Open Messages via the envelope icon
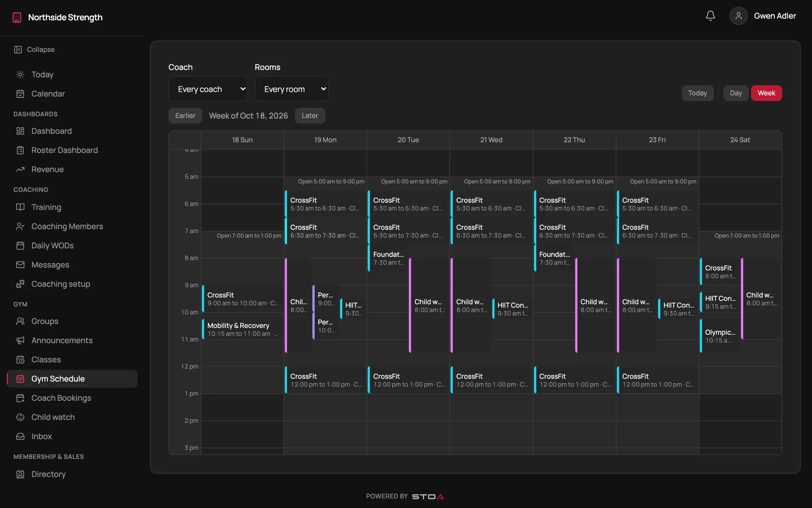Screen dimensions: 812x508 (20, 265)
